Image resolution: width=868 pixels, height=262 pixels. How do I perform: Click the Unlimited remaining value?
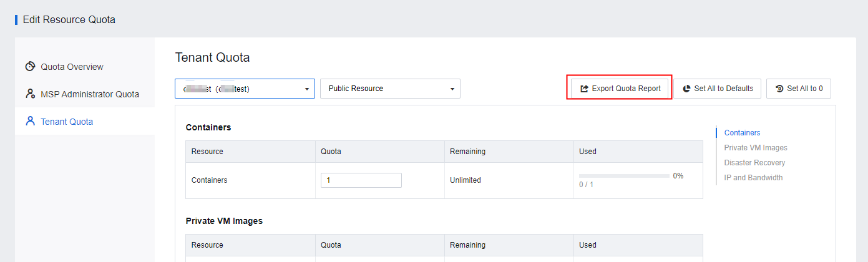point(466,180)
